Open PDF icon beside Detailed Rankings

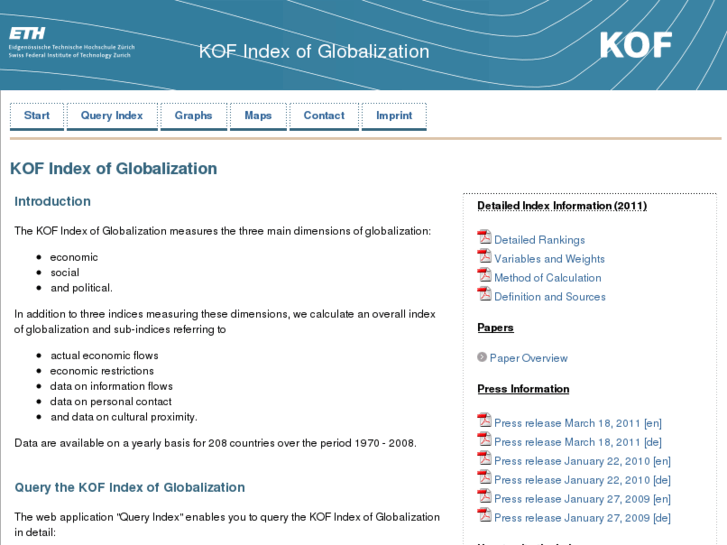pos(485,237)
